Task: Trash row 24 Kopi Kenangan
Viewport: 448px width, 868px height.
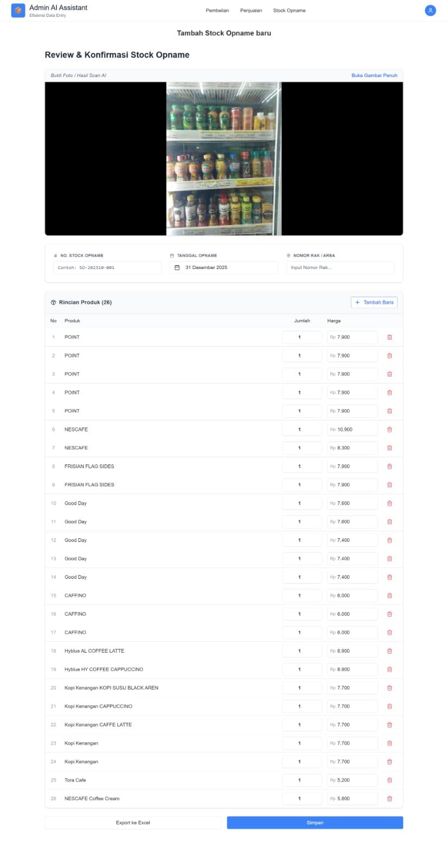Action: (389, 762)
